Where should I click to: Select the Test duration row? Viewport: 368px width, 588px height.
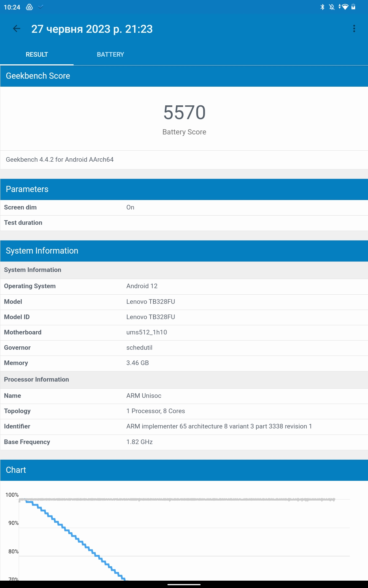(184, 223)
